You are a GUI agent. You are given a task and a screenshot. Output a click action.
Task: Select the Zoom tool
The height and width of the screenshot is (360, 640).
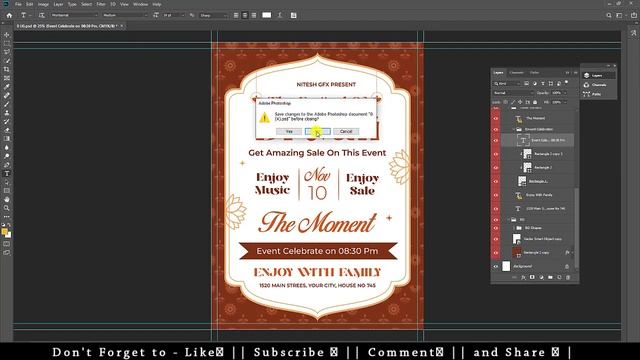[7, 208]
